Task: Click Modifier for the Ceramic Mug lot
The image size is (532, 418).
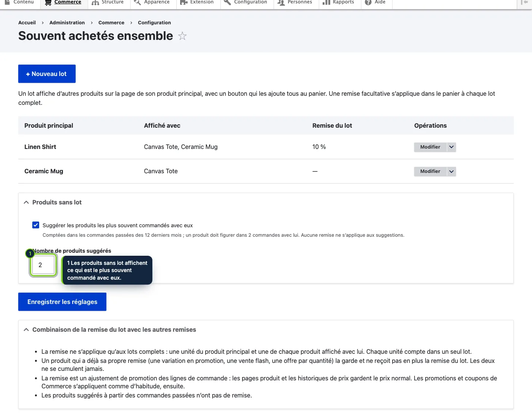Action: [430, 171]
